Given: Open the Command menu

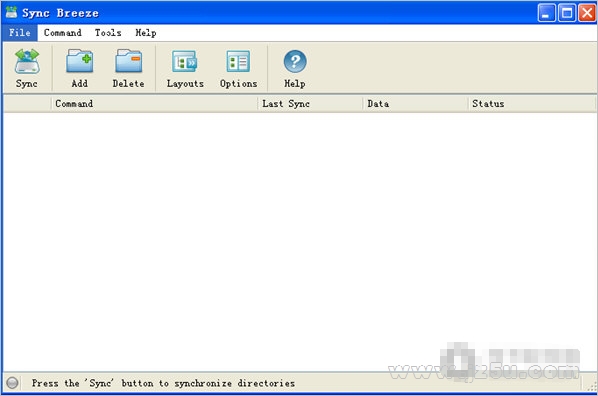Looking at the screenshot, I should coord(63,33).
